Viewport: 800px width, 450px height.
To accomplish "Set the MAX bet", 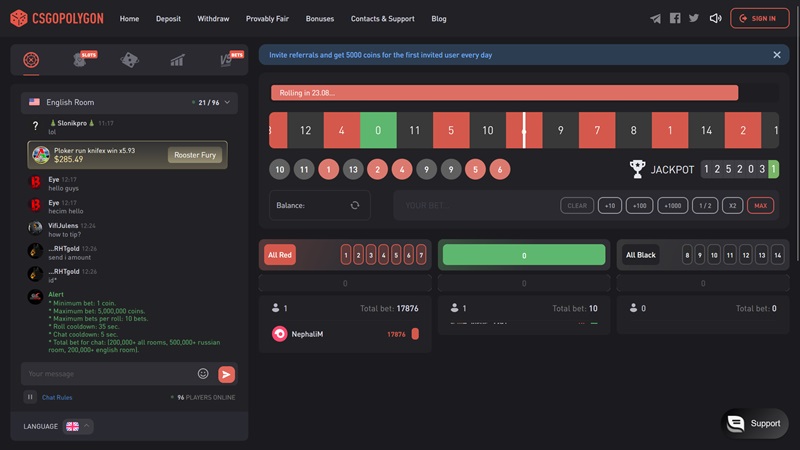I will tap(761, 206).
